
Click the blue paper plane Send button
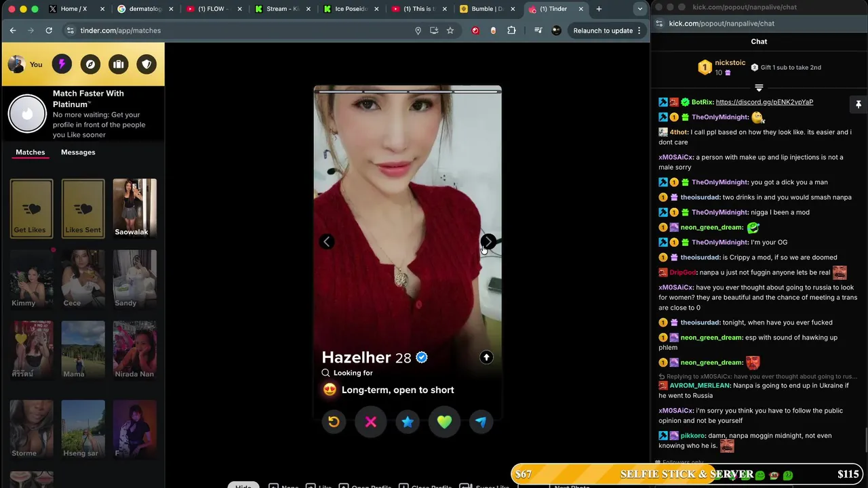[481, 422]
